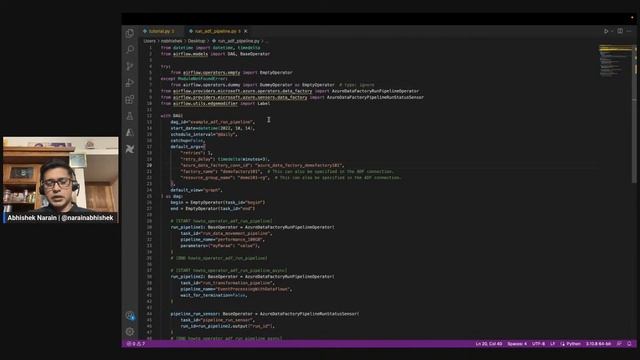Image resolution: width=640 pixels, height=360 pixels.
Task: Click the 'import Label' line 10
Action: 215,104
